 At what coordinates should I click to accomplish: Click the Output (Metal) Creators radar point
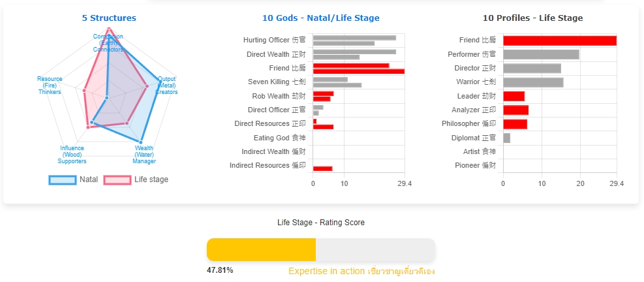click(160, 82)
